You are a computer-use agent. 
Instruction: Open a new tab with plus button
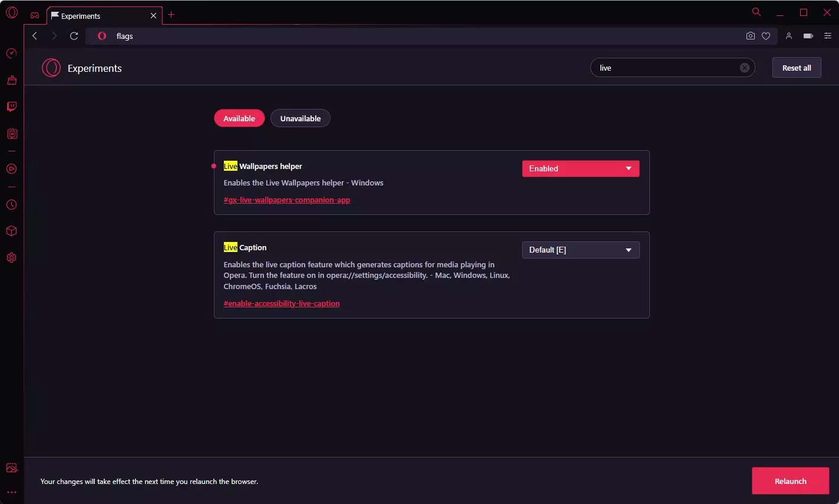pyautogui.click(x=171, y=15)
